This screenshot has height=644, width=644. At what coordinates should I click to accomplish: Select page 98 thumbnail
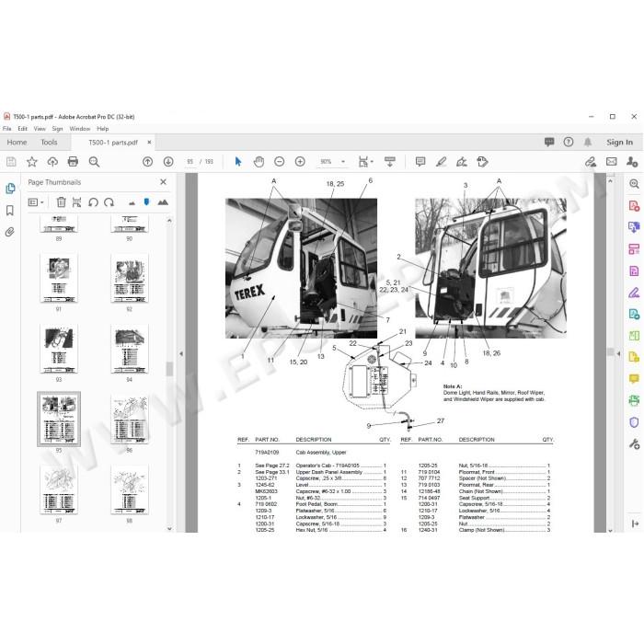(x=130, y=489)
